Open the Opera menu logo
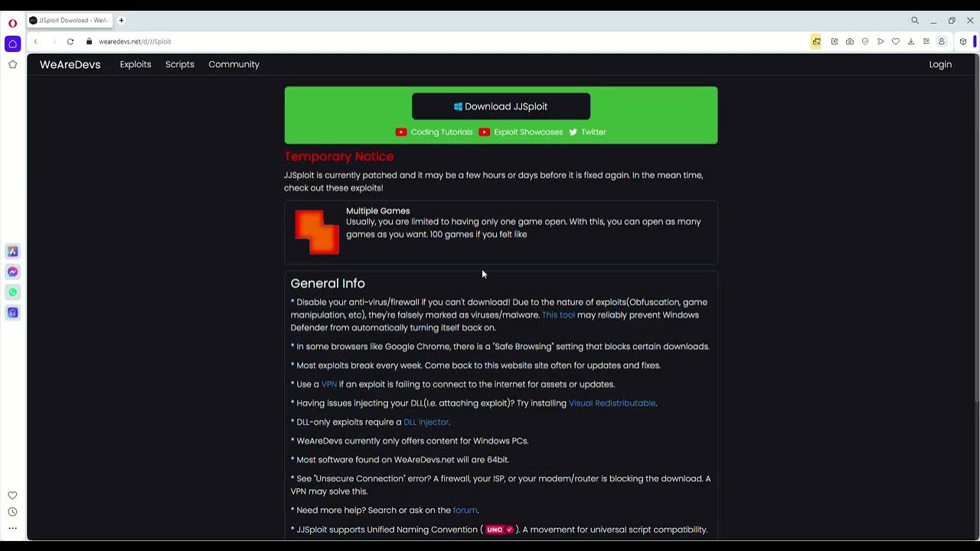Viewport: 980px width, 551px height. 12,23
